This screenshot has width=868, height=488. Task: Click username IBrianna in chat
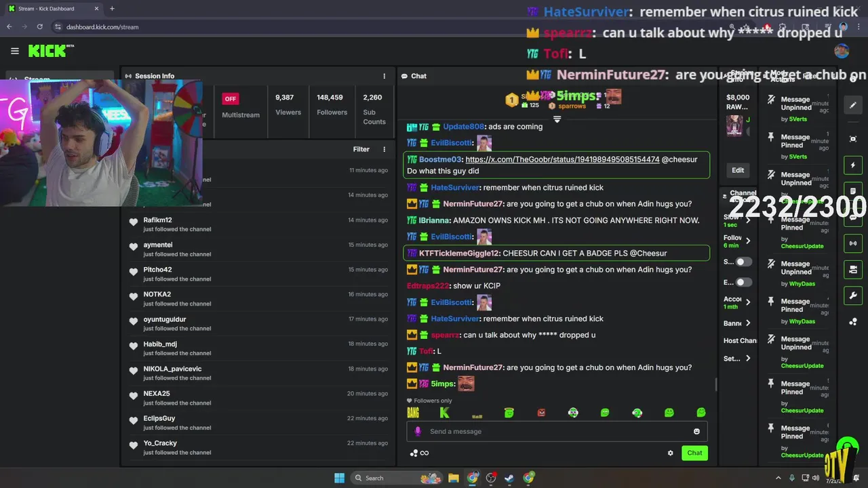pyautogui.click(x=434, y=220)
